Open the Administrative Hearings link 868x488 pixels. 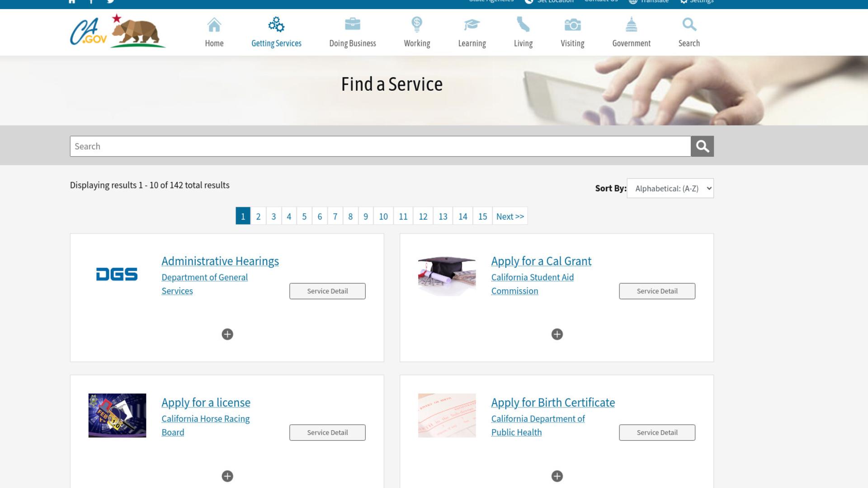click(220, 261)
